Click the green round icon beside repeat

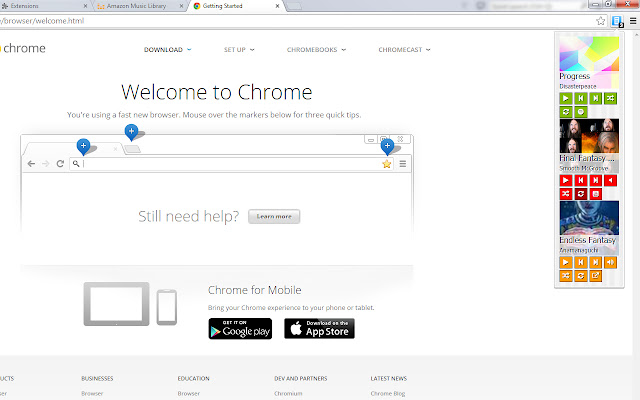[x=581, y=112]
